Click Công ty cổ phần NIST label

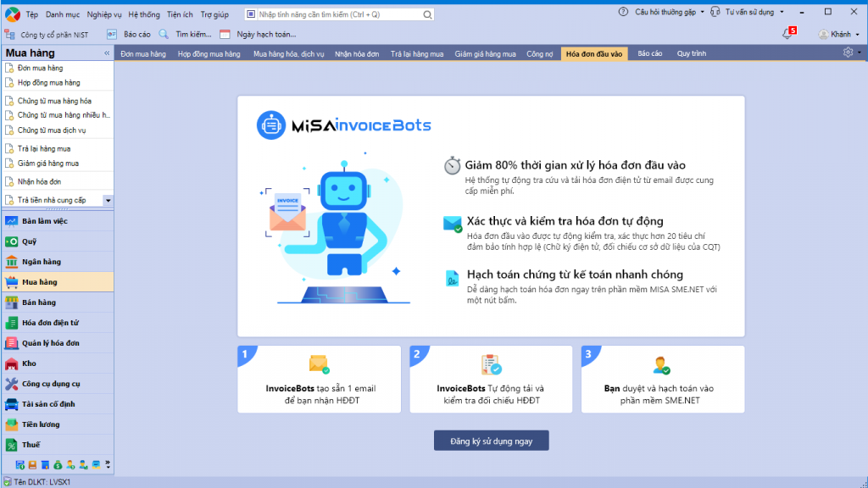[54, 35]
